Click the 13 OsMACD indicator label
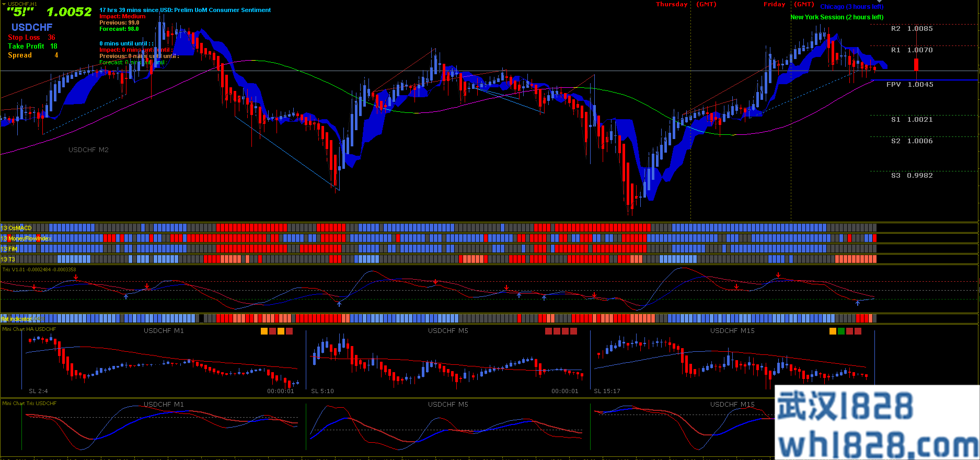The height and width of the screenshot is (460, 980). pyautogui.click(x=16, y=228)
